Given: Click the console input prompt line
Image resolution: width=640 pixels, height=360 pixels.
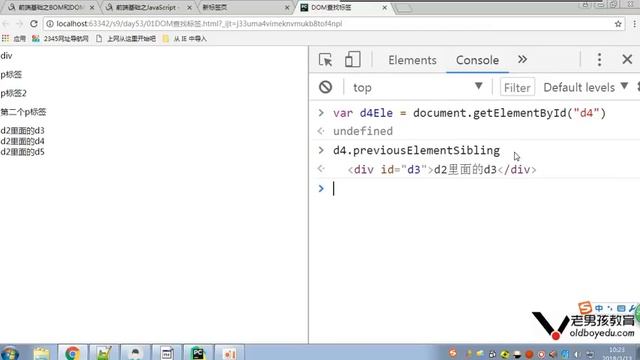Looking at the screenshot, I should pyautogui.click(x=474, y=189).
